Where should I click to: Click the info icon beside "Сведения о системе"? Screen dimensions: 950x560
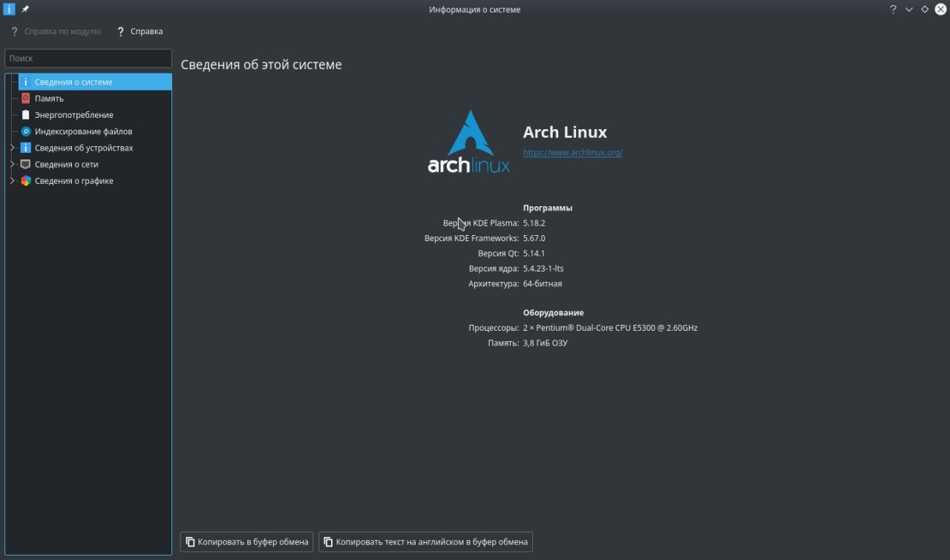(25, 82)
